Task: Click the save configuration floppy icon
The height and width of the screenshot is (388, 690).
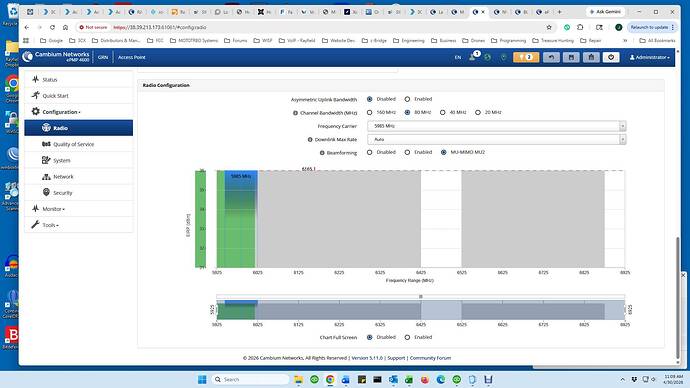Action: [571, 57]
